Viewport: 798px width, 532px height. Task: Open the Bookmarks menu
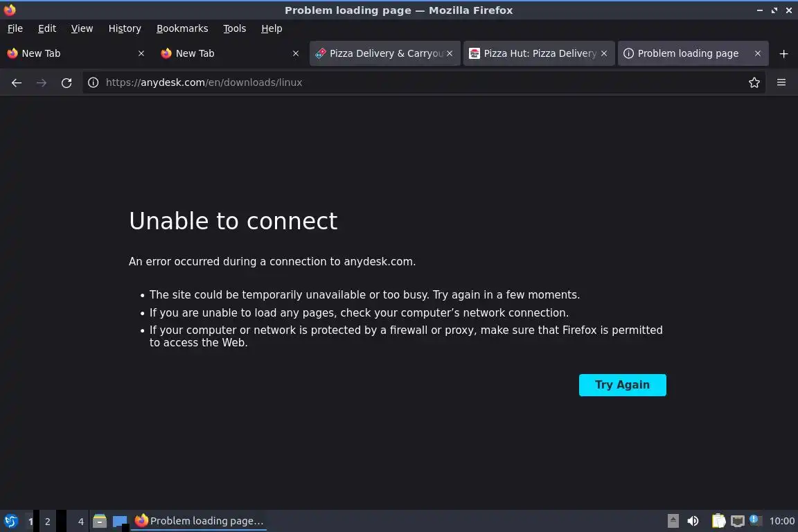pyautogui.click(x=182, y=28)
